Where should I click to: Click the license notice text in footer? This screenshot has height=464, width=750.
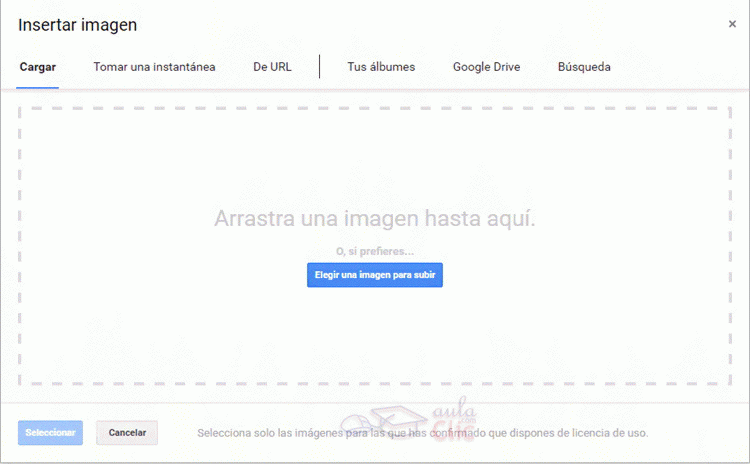[422, 434]
